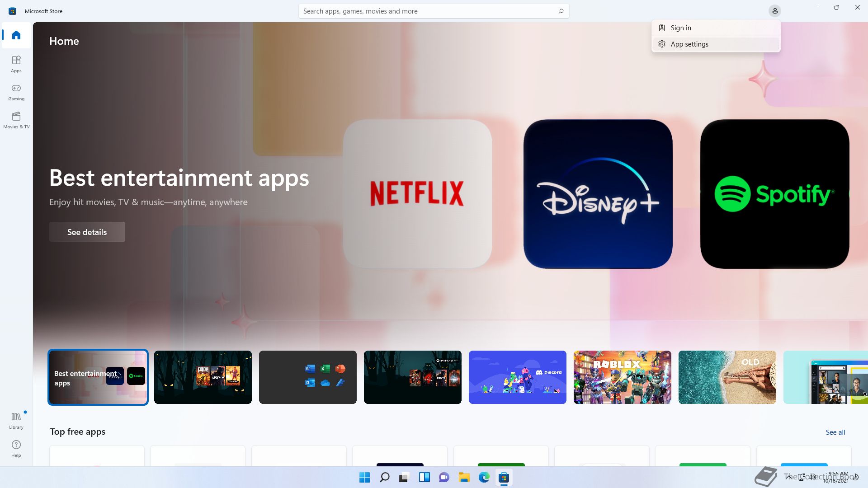Screen dimensions: 868x488
Task: Open the Apps section in the sidebar
Action: 16,64
